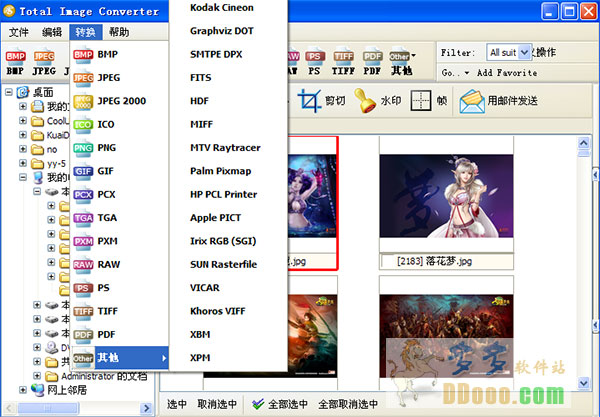600x417 pixels.
Task: Open the Go.. dropdown
Action: (455, 73)
